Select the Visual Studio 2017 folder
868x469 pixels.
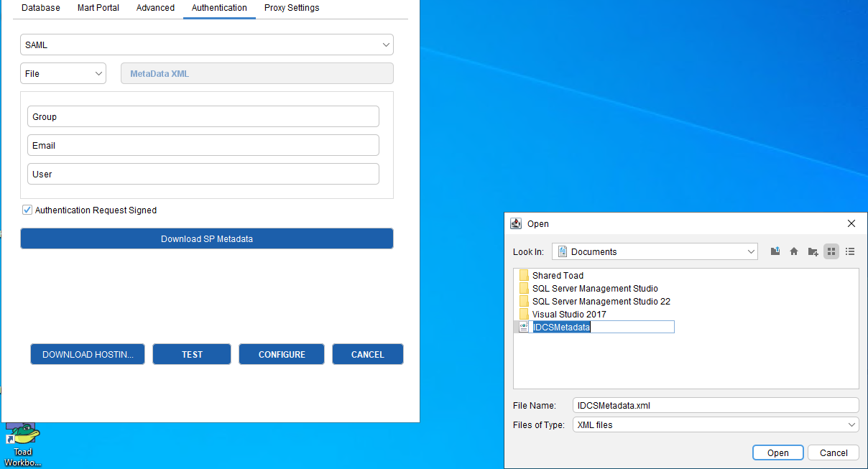[568, 315]
